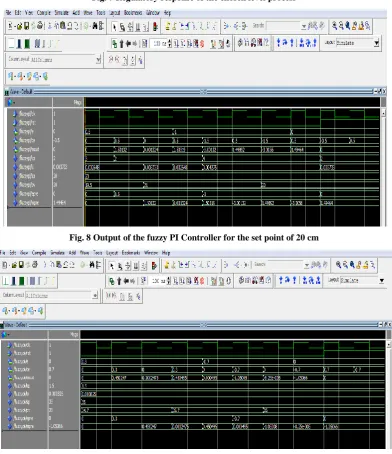The width and height of the screenshot is (392, 454).
Task: Click vertical scrollbar of upper wave pane
Action: pyautogui.click(x=383, y=167)
